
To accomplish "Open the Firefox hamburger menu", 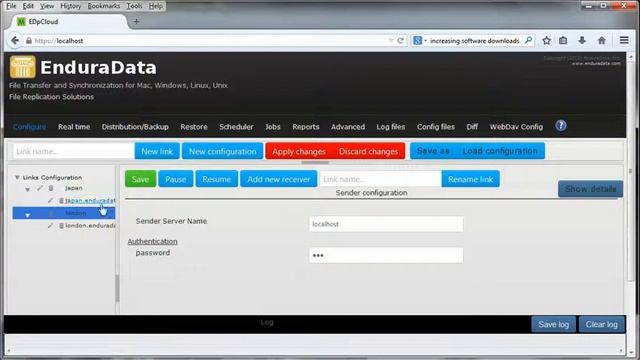I will (624, 40).
